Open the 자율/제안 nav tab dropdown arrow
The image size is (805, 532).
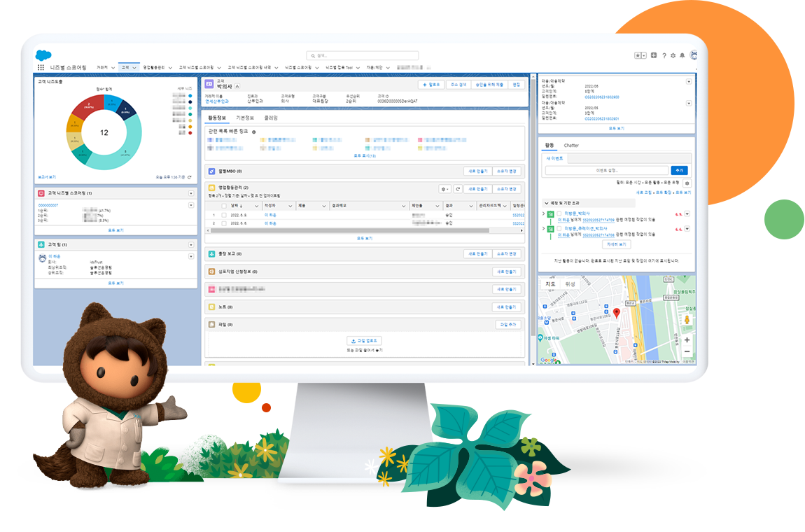tap(388, 68)
